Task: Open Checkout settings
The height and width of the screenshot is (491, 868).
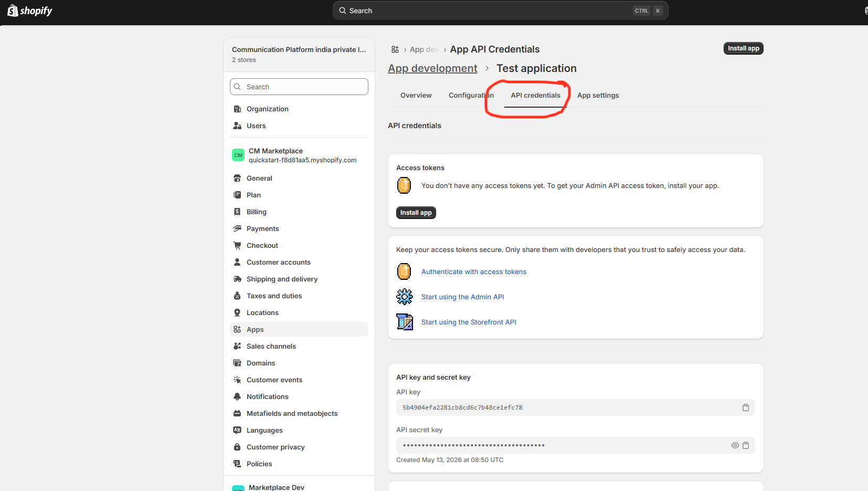Action: [x=299, y=245]
